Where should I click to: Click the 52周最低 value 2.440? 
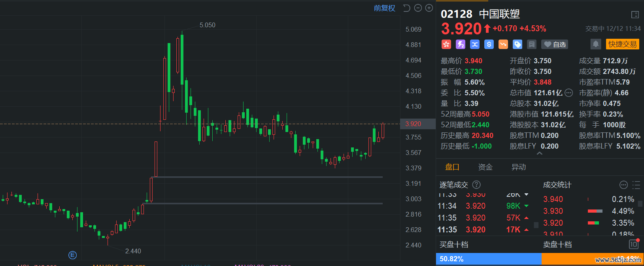click(481, 125)
